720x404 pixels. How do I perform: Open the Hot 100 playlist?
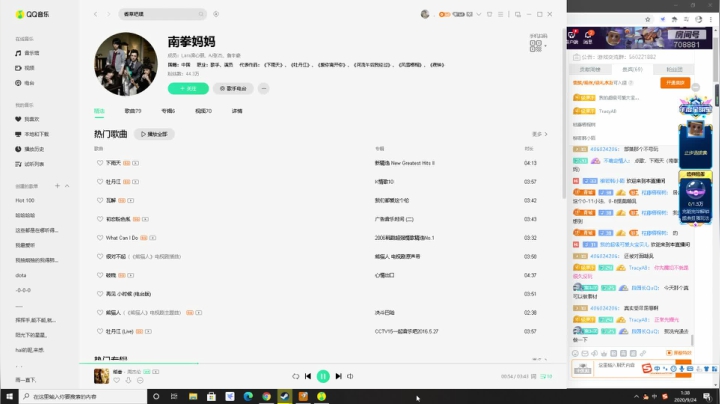(x=25, y=201)
